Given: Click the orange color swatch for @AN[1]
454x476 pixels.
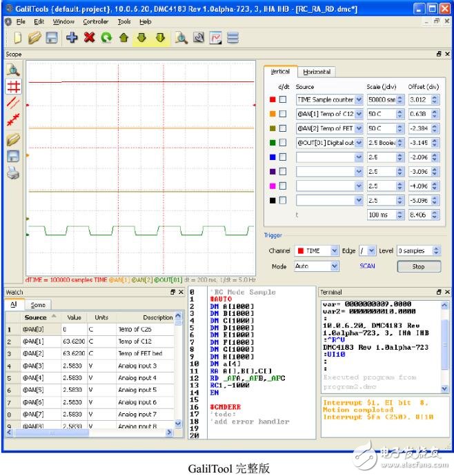Looking at the screenshot, I should point(273,114).
